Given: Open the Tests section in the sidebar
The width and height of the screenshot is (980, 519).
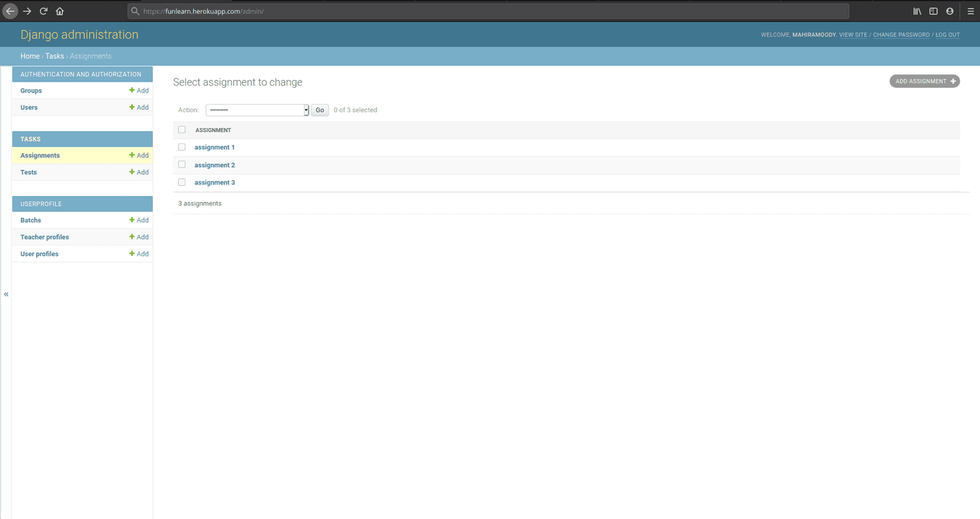Looking at the screenshot, I should coord(29,172).
